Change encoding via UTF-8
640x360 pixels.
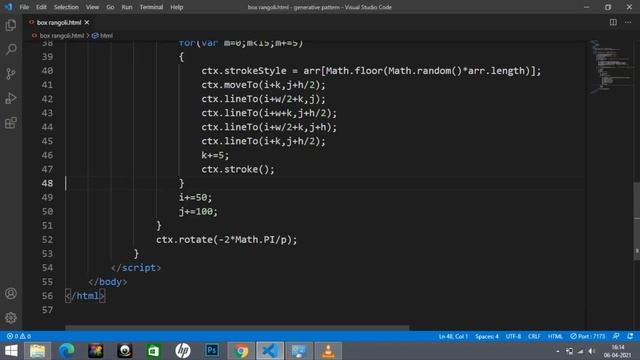point(513,336)
